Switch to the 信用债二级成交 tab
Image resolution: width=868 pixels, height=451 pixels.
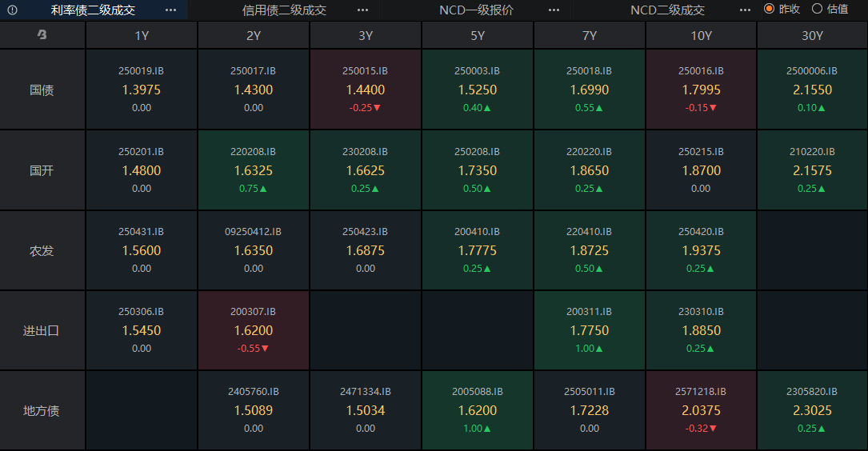pyautogui.click(x=284, y=10)
